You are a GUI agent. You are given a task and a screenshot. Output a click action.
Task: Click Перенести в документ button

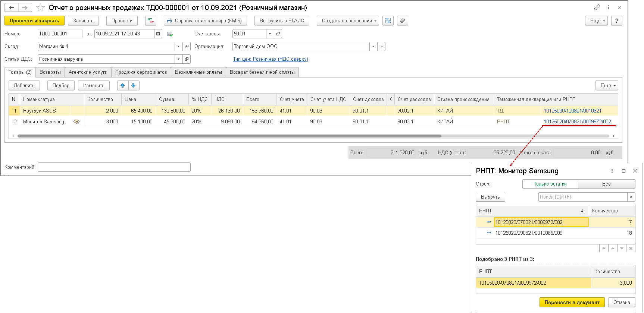click(572, 303)
